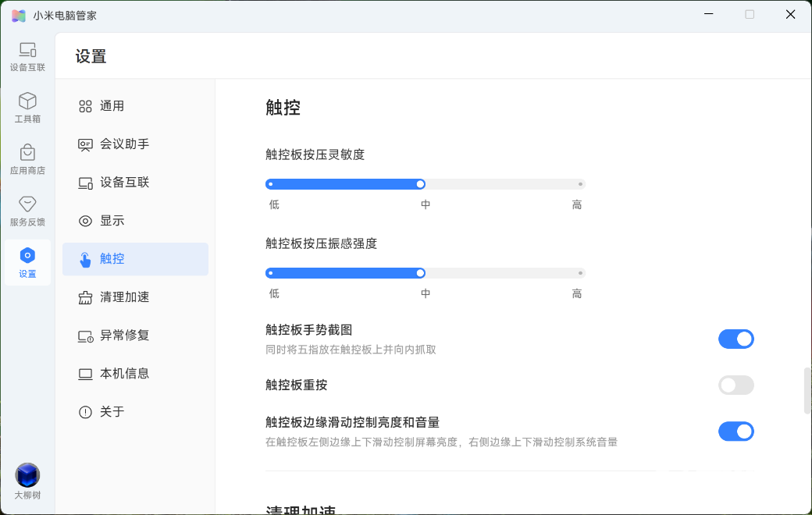
Task: Set 触控板按压振感强度 slider to 低 endpoint
Action: (269, 273)
